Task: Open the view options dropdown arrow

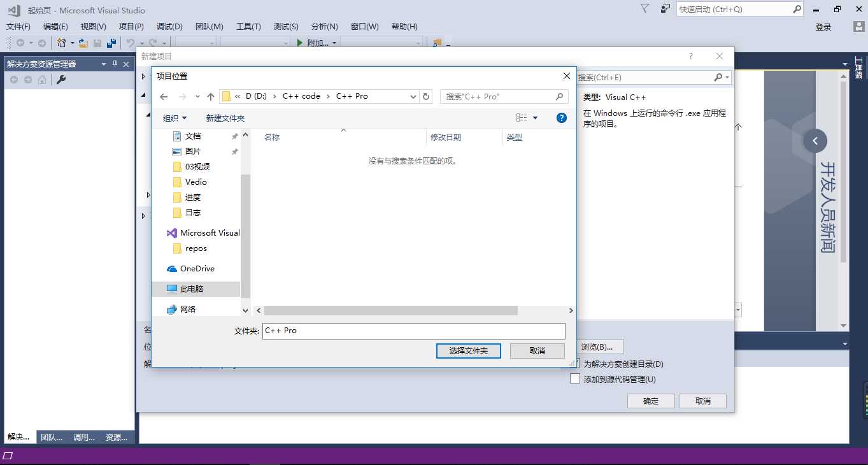Action: [535, 118]
